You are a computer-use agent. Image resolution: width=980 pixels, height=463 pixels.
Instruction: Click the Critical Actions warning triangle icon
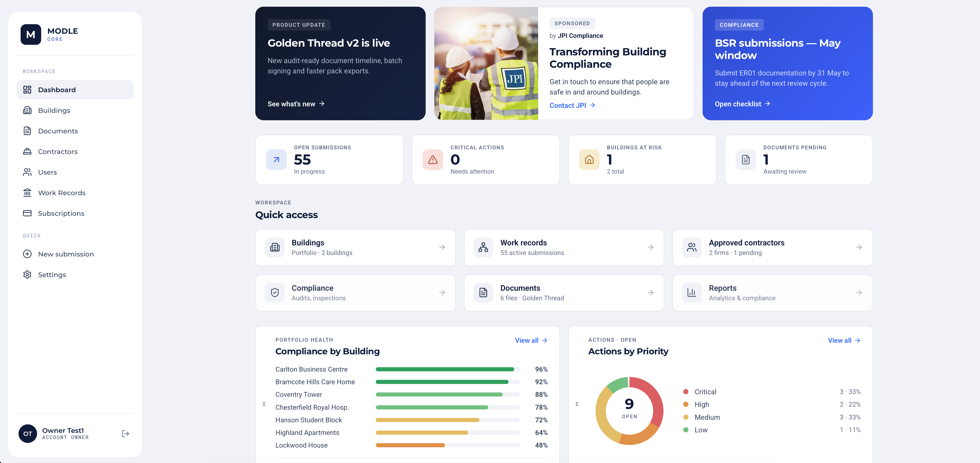(x=433, y=160)
